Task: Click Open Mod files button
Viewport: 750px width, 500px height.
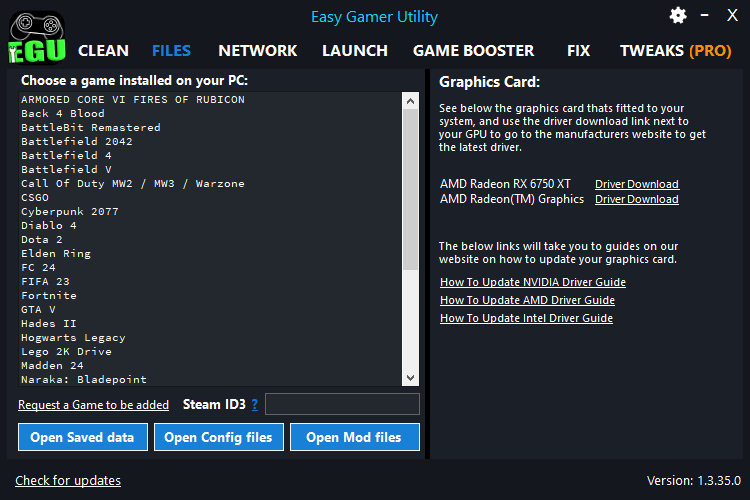Action: coord(354,437)
